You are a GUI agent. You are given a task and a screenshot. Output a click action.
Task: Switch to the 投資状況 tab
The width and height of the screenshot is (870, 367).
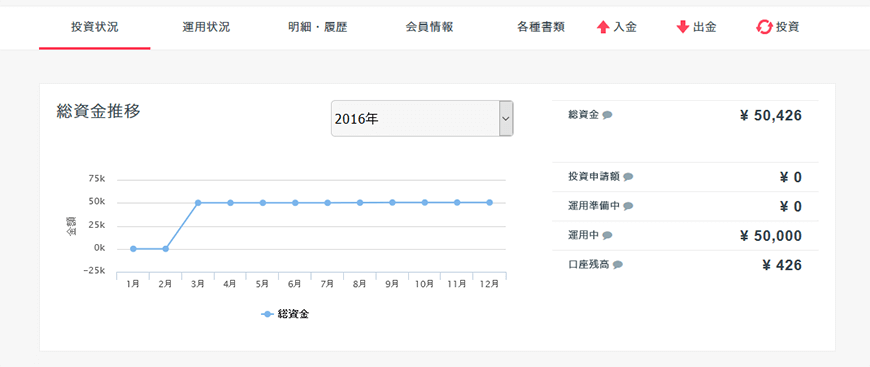[94, 27]
